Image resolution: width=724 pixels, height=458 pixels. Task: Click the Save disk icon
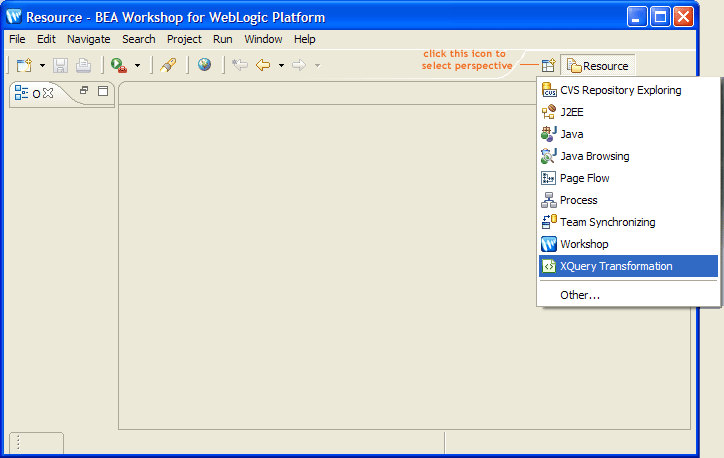[x=60, y=66]
